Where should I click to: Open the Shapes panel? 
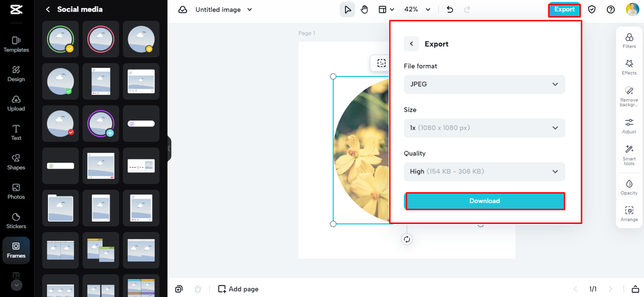tap(16, 162)
